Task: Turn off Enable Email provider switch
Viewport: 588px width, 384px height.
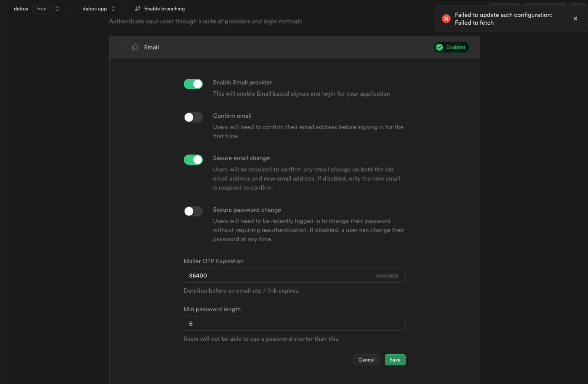Action: (x=193, y=84)
